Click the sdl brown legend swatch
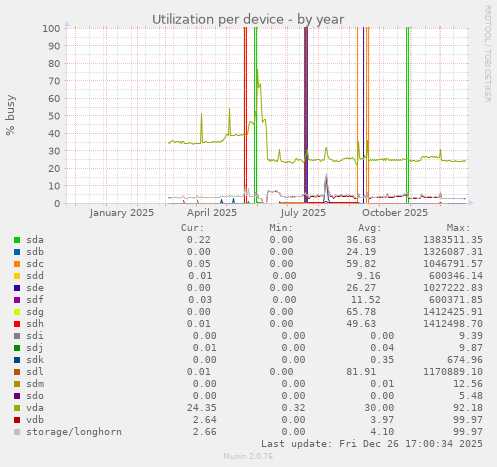 click(x=17, y=372)
